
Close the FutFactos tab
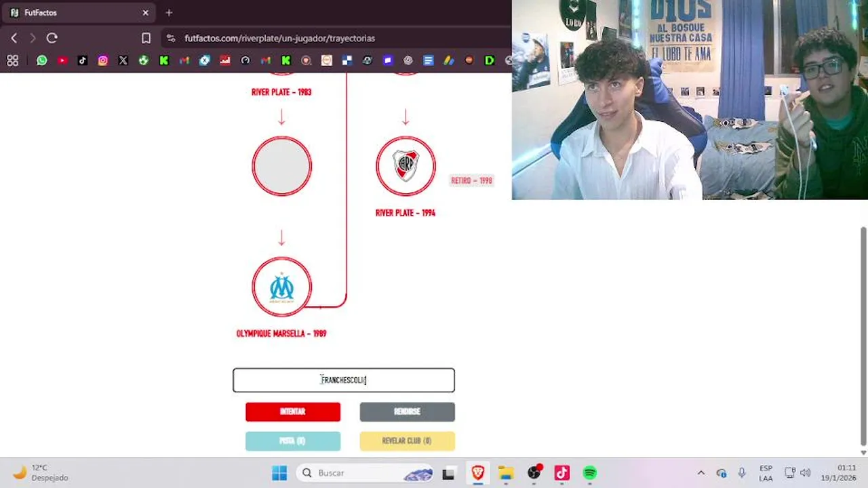[x=145, y=12]
